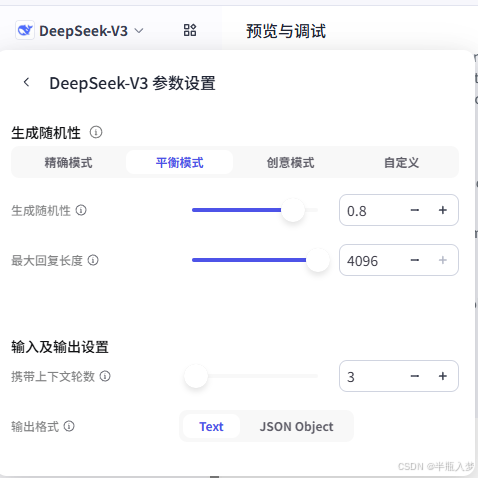Click the grid apps icon in header
The width and height of the screenshot is (478, 478).
click(x=190, y=30)
